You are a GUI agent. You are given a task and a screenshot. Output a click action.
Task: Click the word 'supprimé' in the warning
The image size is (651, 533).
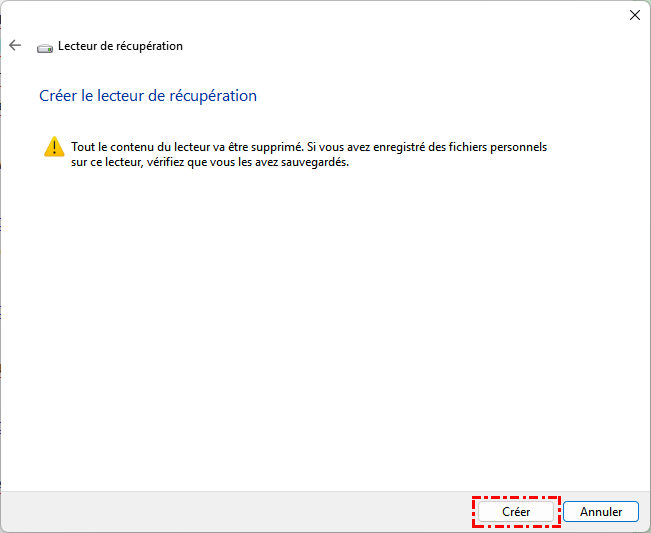click(x=277, y=147)
